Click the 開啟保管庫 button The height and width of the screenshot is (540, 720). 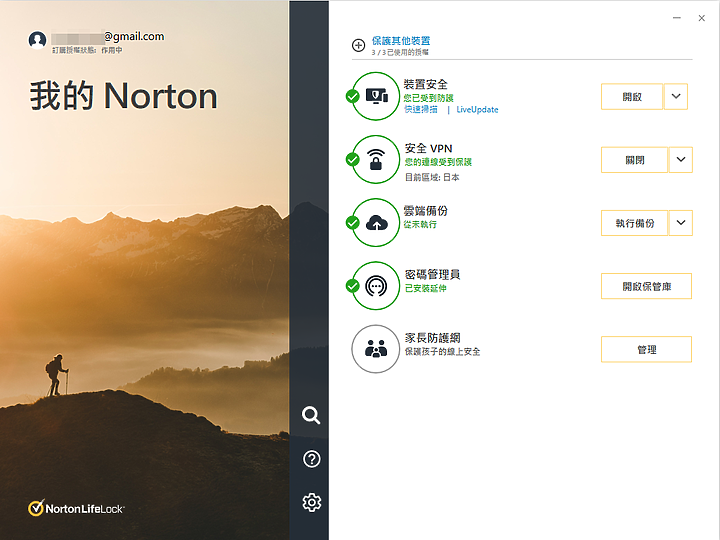647,286
